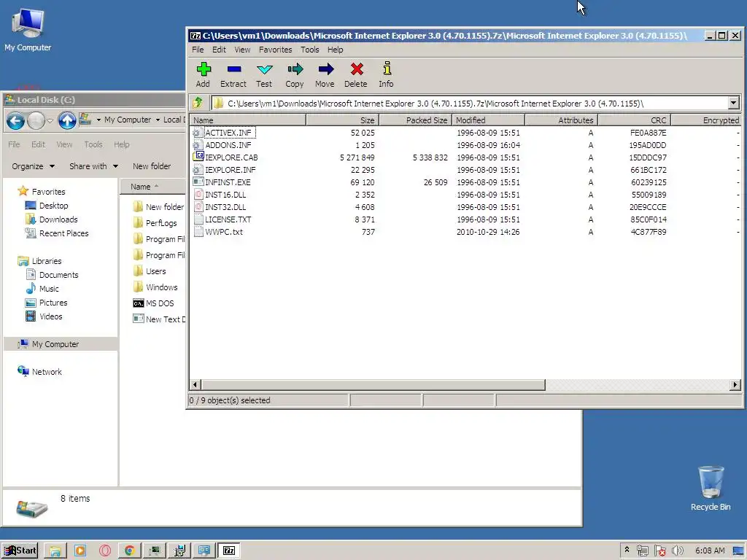The image size is (747, 560).
Task: Select LICENSE.TXT in the archive list
Action: (x=228, y=219)
